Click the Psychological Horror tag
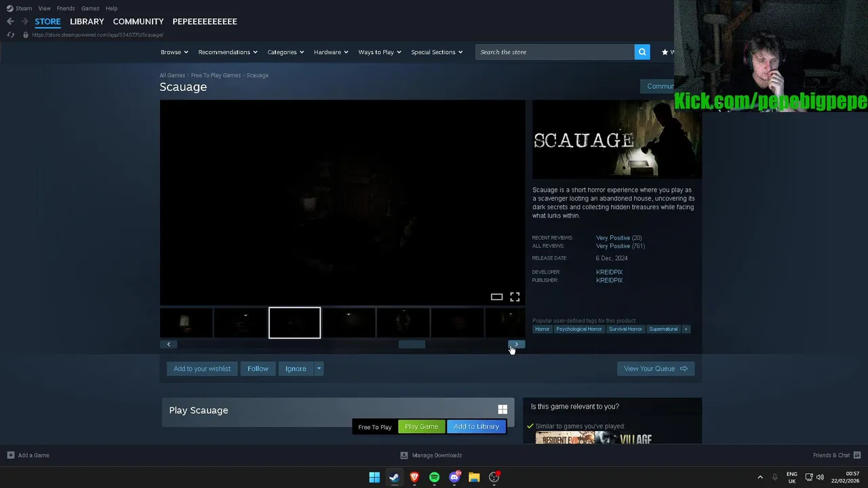868x488 pixels. [x=578, y=329]
